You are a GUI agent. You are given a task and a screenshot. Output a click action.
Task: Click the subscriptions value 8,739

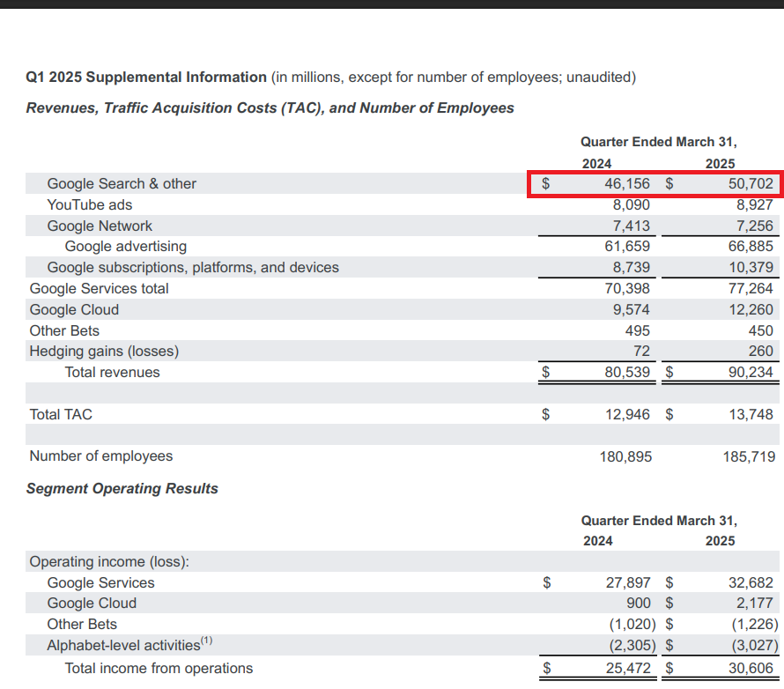(x=632, y=268)
